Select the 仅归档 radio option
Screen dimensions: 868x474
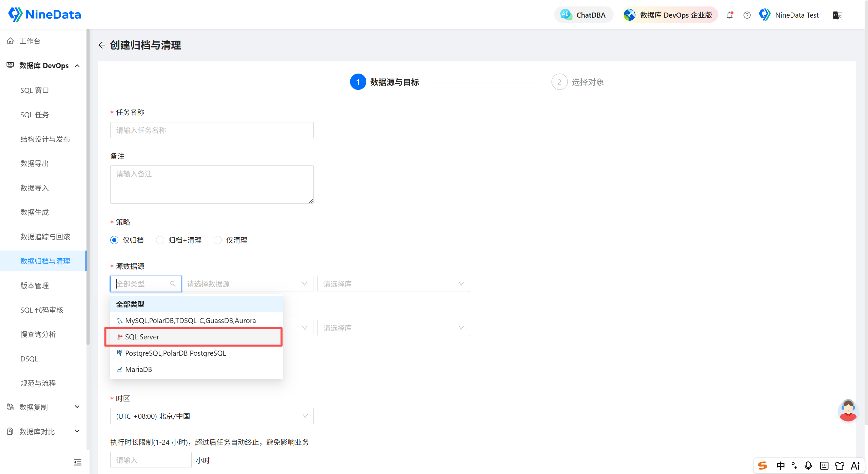click(x=127, y=240)
